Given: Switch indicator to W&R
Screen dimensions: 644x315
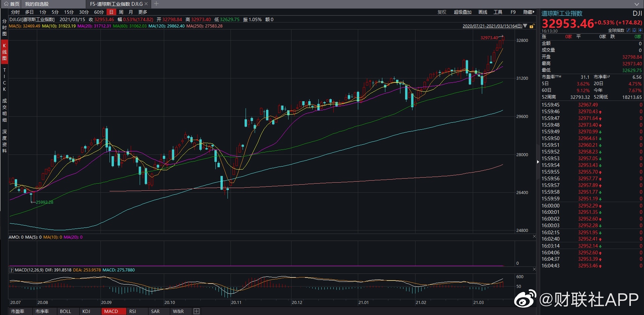Looking at the screenshot, I should coord(178,311).
